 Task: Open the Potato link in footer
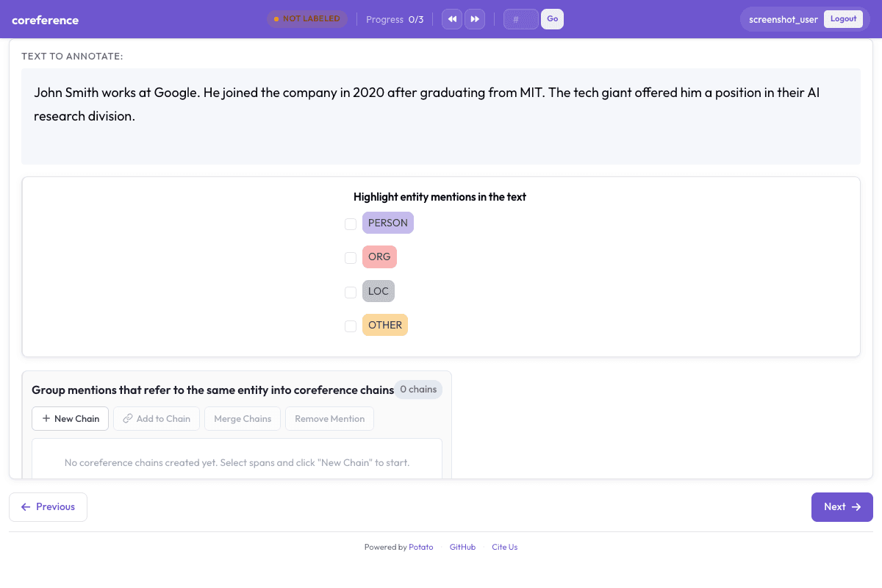click(421, 547)
